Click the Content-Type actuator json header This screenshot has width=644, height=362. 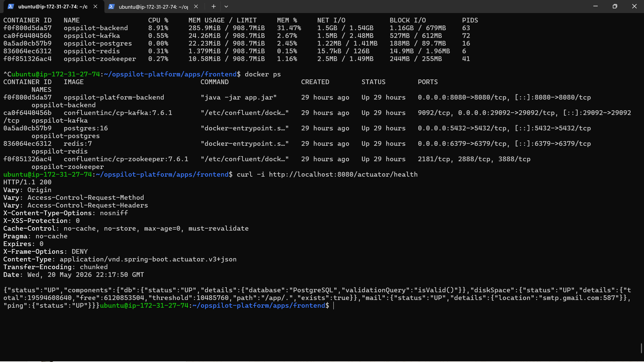120,259
